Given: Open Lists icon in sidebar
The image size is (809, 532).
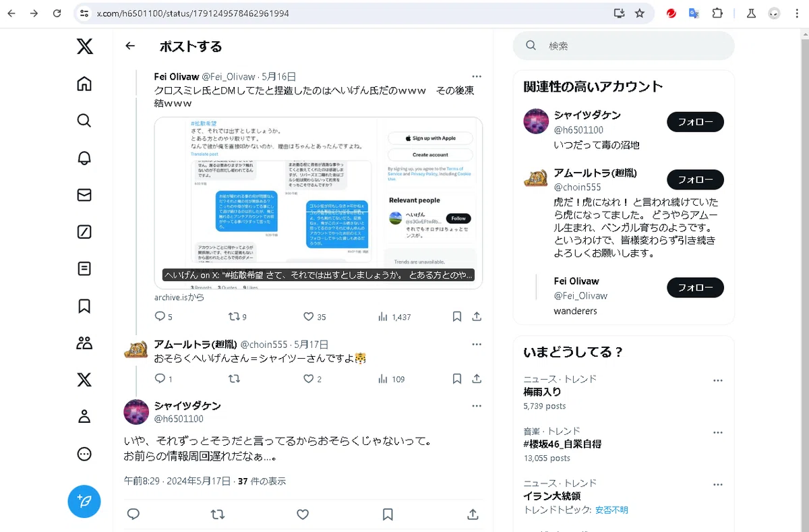Looking at the screenshot, I should click(x=84, y=269).
